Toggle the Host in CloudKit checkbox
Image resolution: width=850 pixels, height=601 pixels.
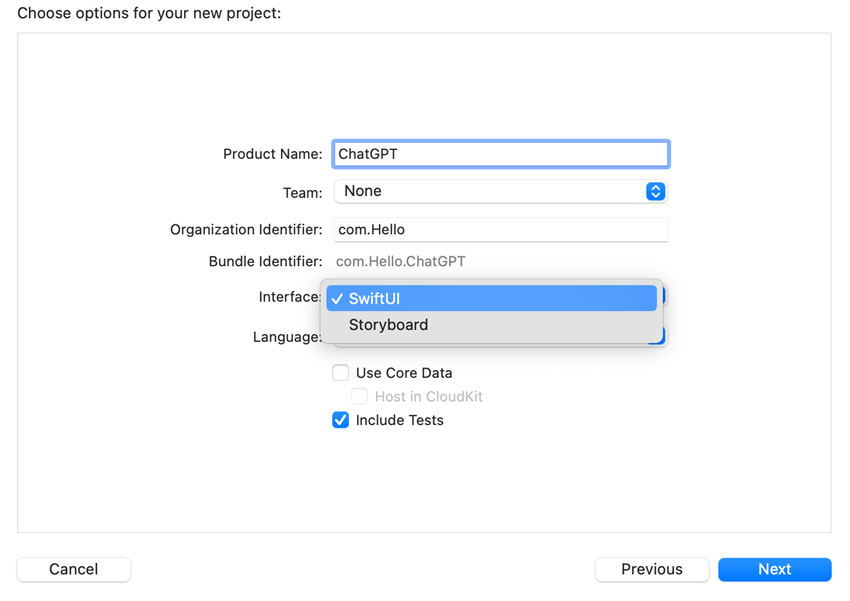359,396
